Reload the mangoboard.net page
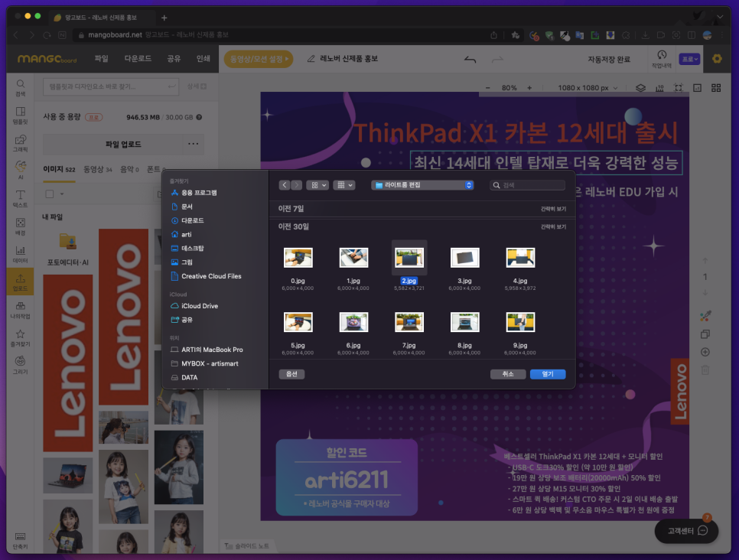 47,35
